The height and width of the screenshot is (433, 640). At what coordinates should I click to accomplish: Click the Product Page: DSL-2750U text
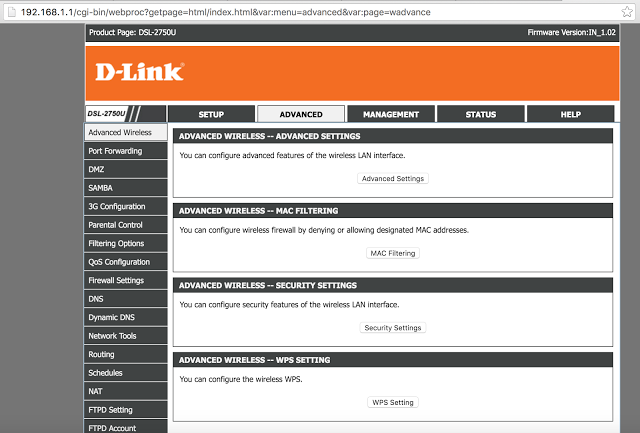[133, 32]
